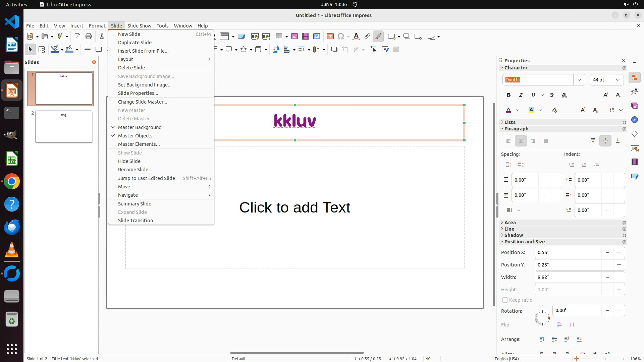Select the Rectangle shape tool
This screenshot has width=644, height=362.
pyautogui.click(x=99, y=50)
